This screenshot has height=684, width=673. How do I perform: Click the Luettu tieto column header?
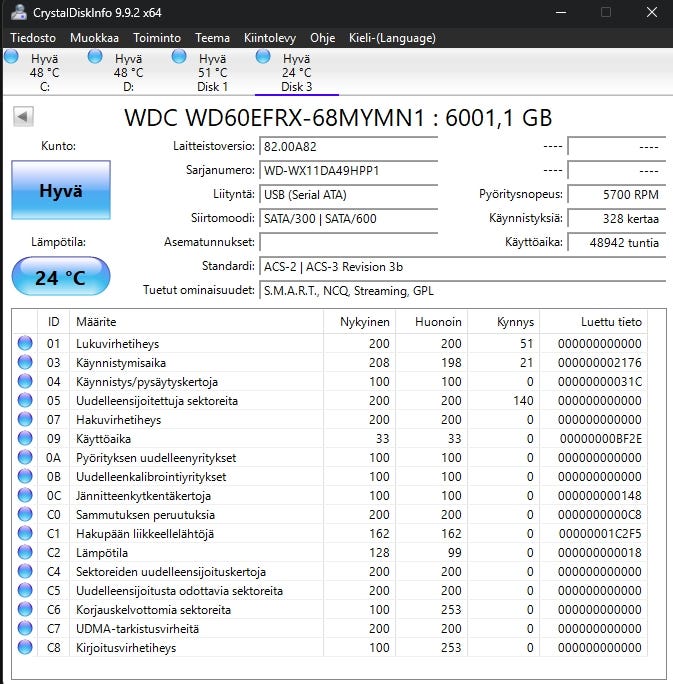594,322
